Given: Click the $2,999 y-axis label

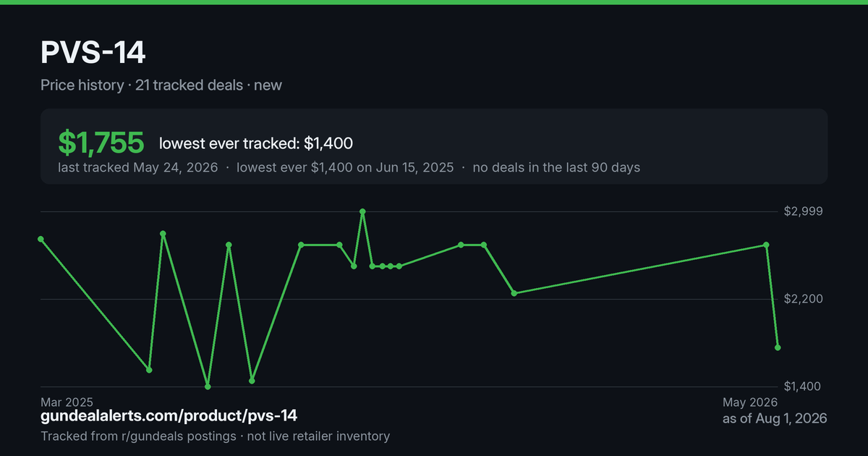Looking at the screenshot, I should (804, 211).
